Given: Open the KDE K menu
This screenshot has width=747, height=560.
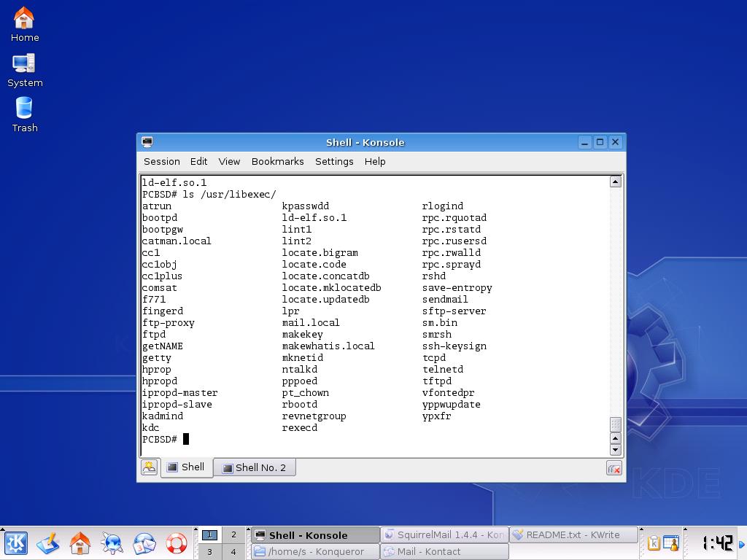Looking at the screenshot, I should (16, 543).
